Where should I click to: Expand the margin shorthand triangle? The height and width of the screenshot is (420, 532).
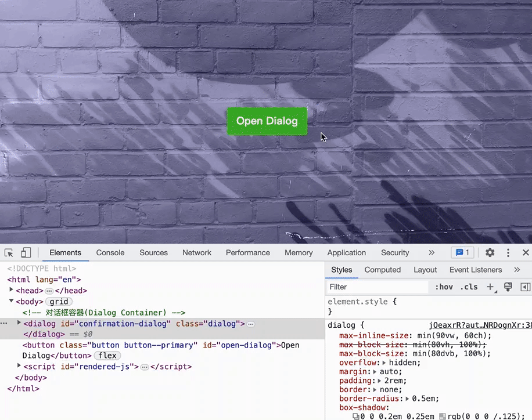[375, 372]
